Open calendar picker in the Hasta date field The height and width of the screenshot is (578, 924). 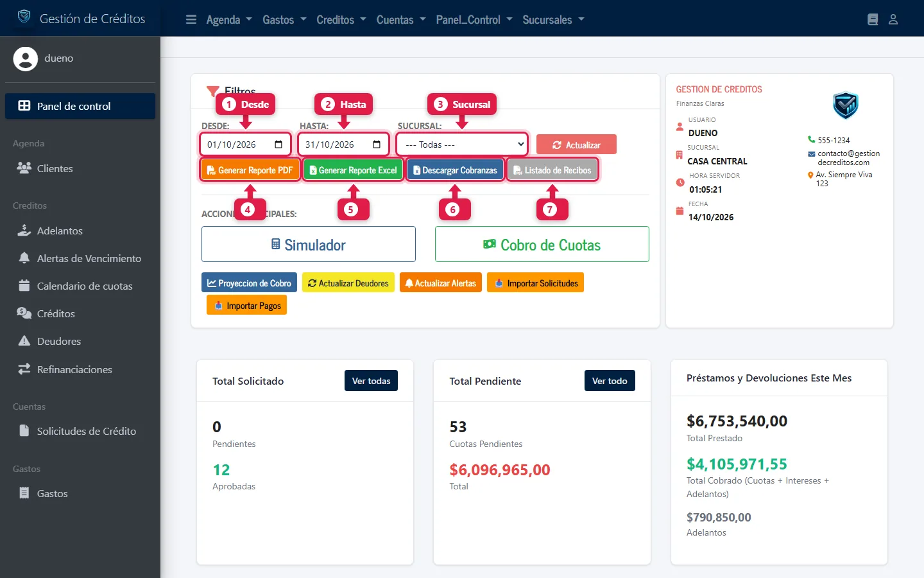[x=377, y=144]
